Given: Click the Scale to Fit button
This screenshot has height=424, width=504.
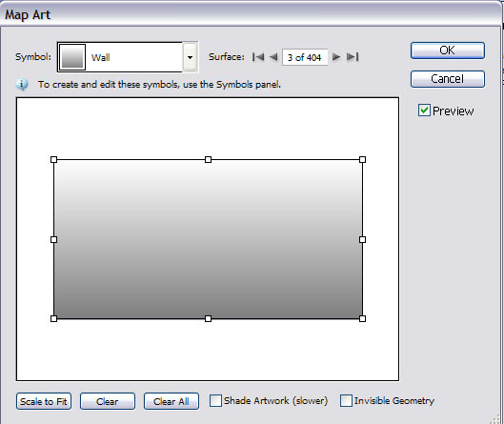Looking at the screenshot, I should (44, 401).
